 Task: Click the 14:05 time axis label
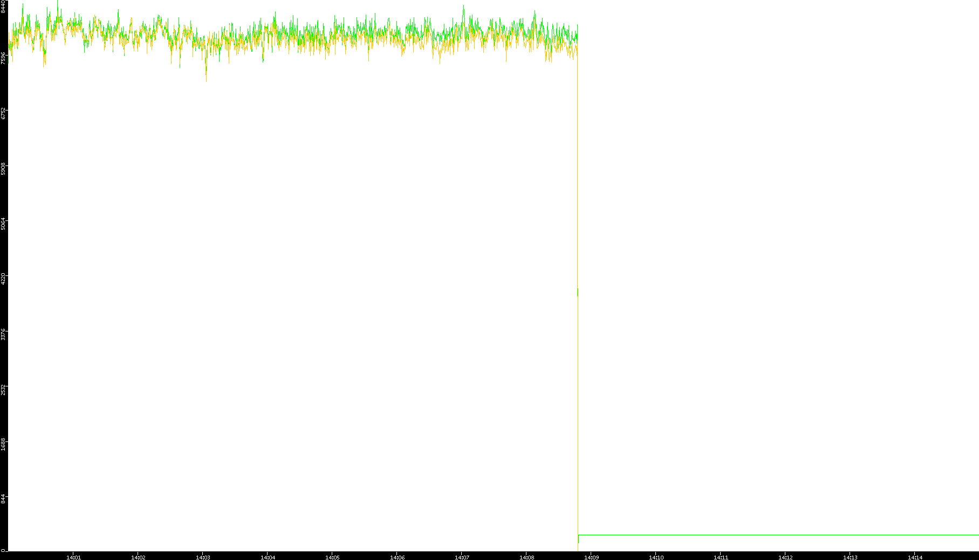tap(333, 557)
